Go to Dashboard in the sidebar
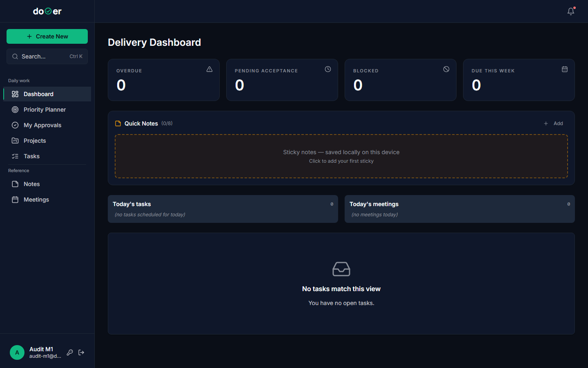This screenshot has width=588, height=368. [x=47, y=94]
